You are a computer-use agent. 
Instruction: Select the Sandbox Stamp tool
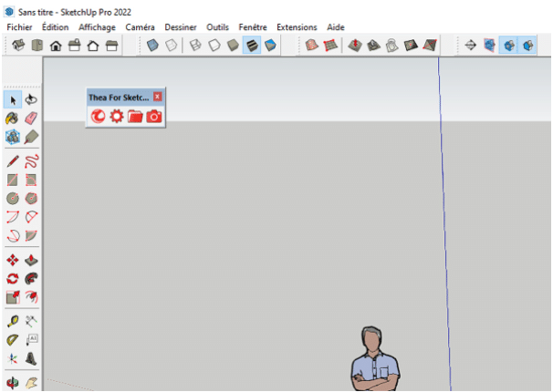coord(373,45)
